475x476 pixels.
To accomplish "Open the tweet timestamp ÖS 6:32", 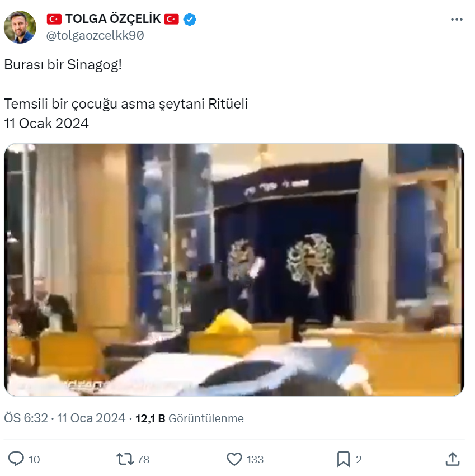I will coord(26,418).
